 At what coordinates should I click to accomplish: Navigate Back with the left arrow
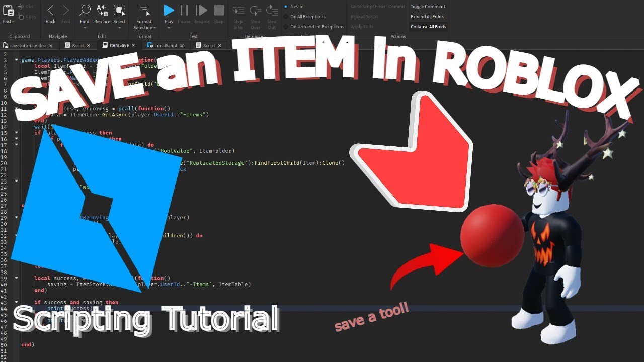(50, 10)
